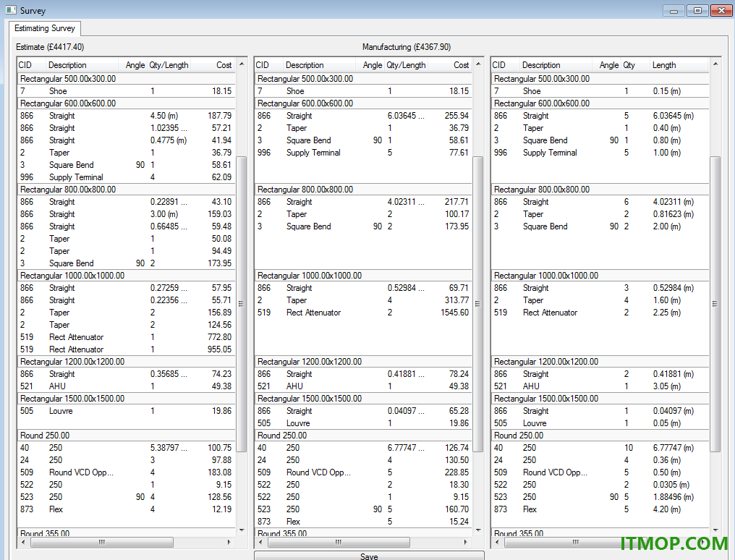Select Rectangular 1500.00x1500.00 group in right list

(x=600, y=399)
